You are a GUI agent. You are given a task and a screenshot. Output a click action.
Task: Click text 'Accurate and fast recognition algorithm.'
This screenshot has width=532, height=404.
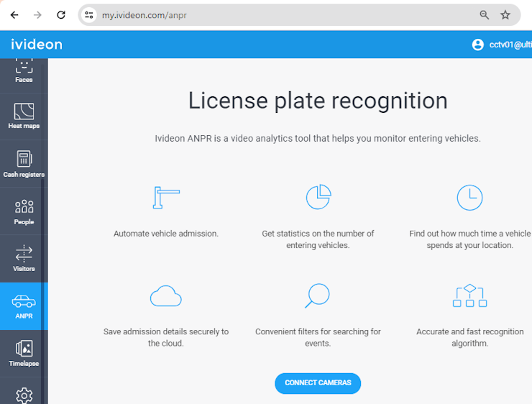click(469, 337)
